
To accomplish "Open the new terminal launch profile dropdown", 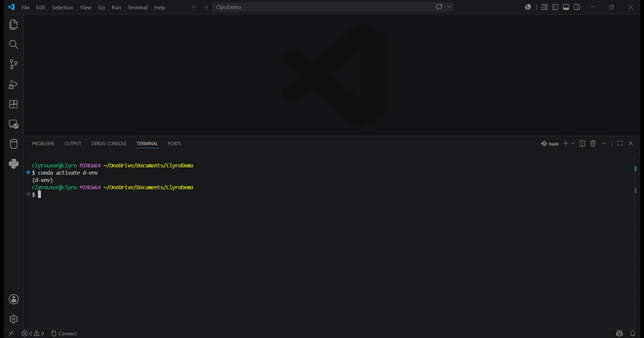I will (x=573, y=144).
